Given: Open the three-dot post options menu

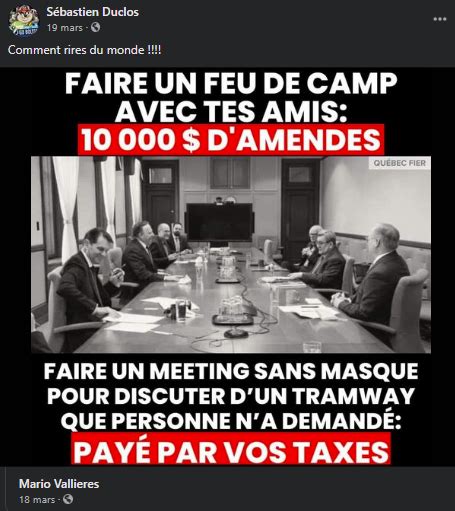Looking at the screenshot, I should pyautogui.click(x=439, y=19).
